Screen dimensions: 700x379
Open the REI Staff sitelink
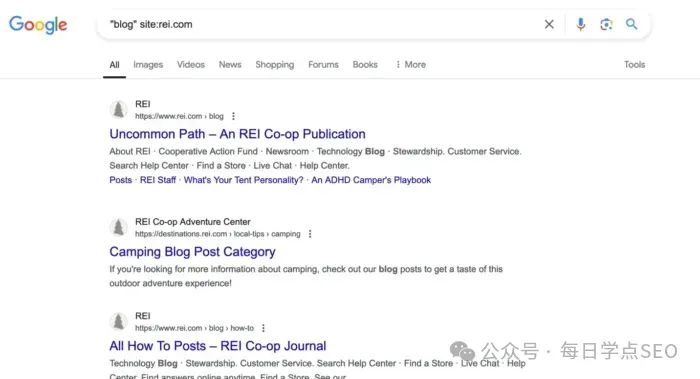tap(158, 180)
